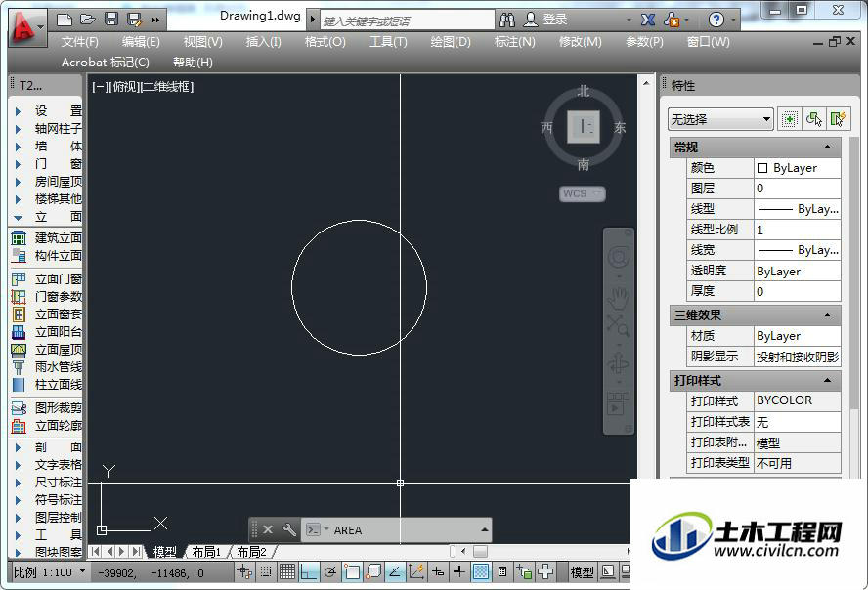Select the 立面阳台 tool
Image resolution: width=868 pixels, height=590 pixels.
point(47,332)
